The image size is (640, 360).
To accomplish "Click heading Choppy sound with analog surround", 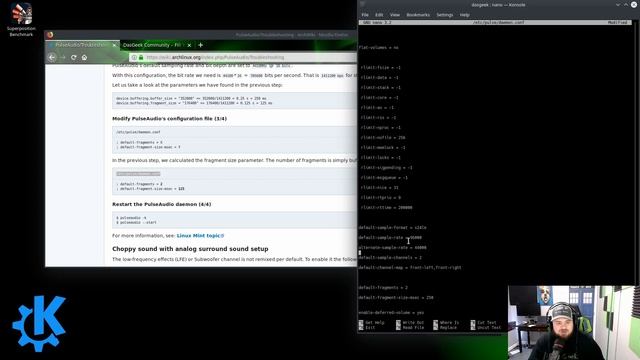I will coord(190,249).
